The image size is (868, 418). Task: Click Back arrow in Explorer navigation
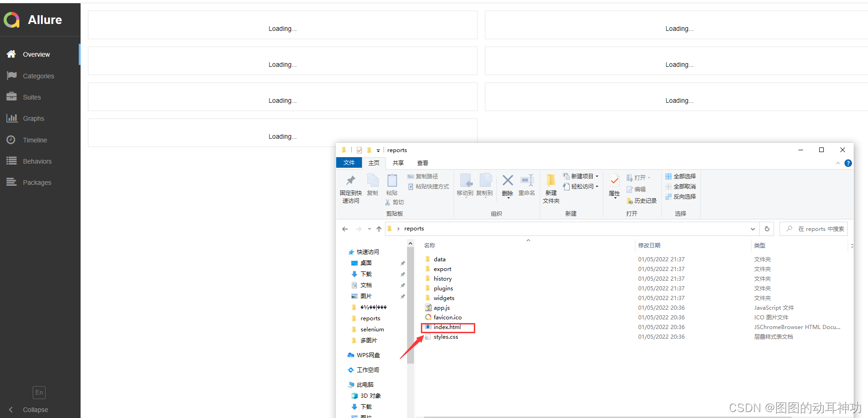[x=345, y=229]
